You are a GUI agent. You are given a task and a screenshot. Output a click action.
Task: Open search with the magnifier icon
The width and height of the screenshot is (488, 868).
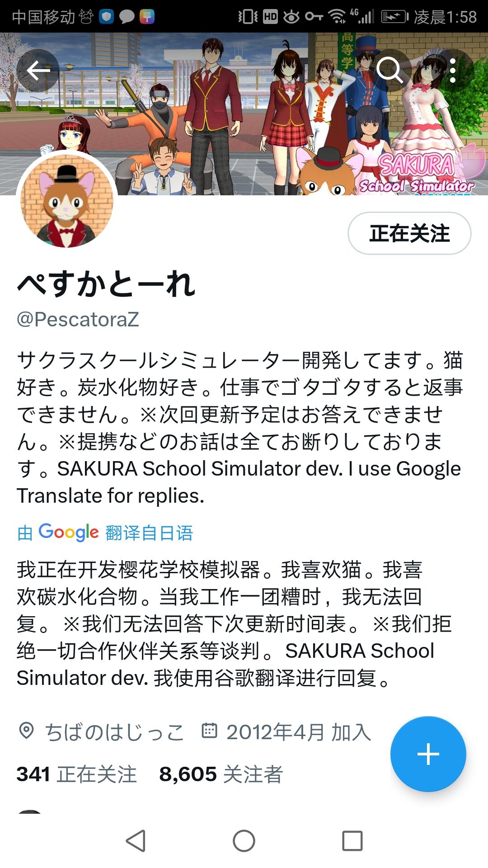pyautogui.click(x=389, y=71)
